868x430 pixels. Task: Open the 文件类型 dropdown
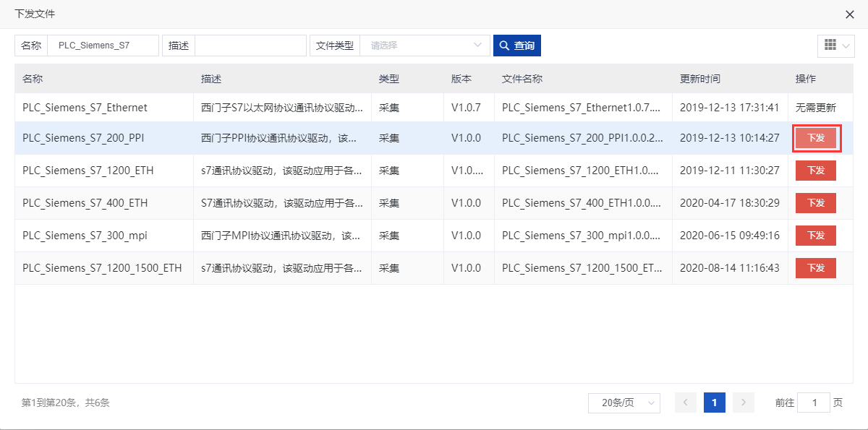(x=425, y=46)
